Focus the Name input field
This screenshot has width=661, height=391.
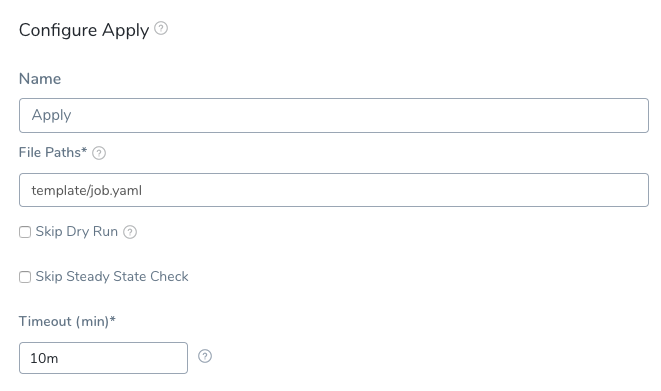coord(333,115)
